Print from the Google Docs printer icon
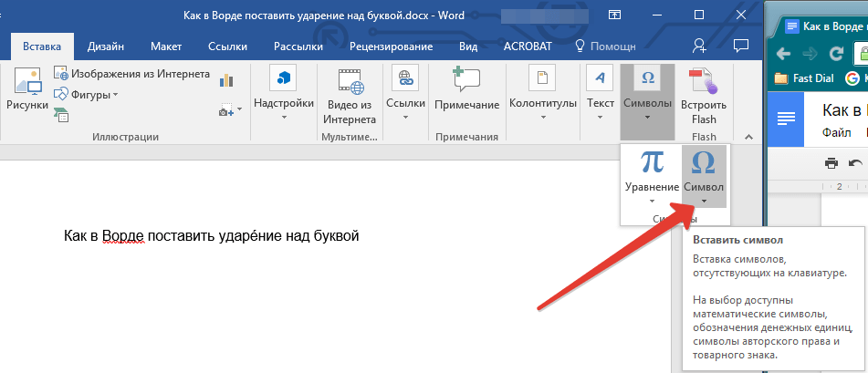868x373 pixels. (x=831, y=163)
